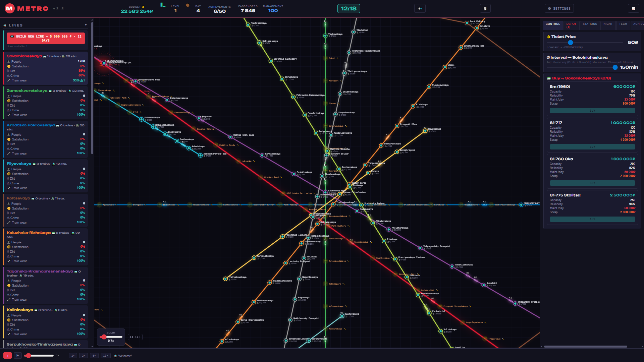Set game speed to 2×

(83, 356)
